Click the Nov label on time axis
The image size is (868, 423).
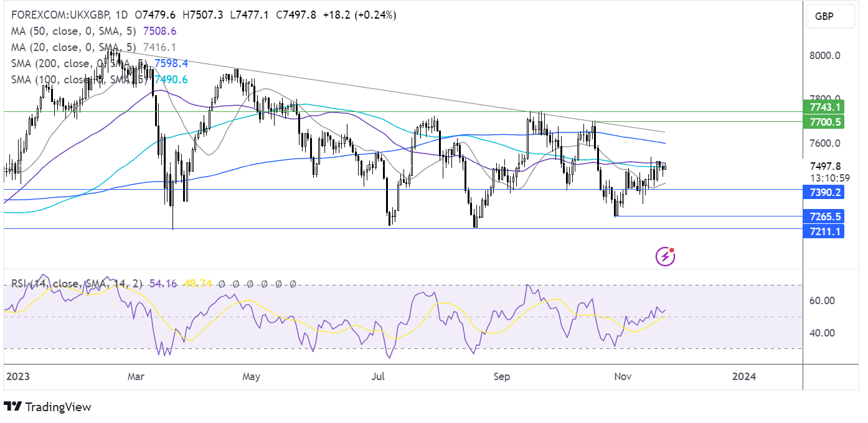pos(622,376)
